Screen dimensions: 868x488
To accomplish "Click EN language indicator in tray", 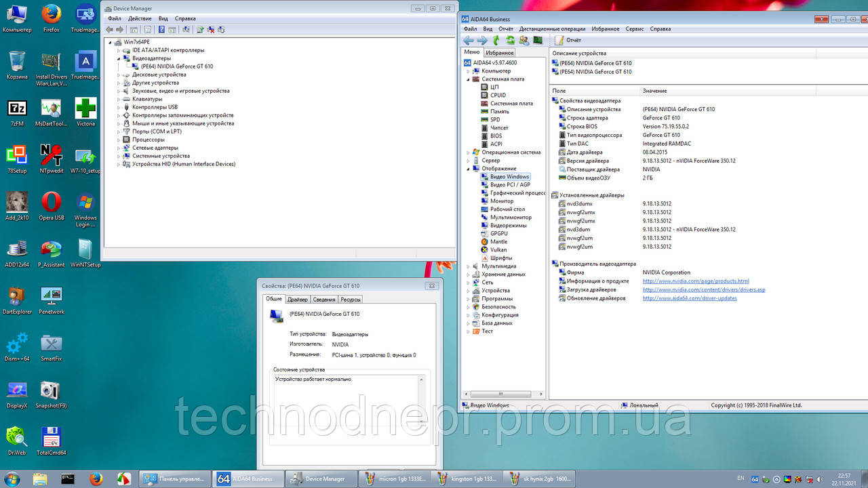I will (x=741, y=479).
